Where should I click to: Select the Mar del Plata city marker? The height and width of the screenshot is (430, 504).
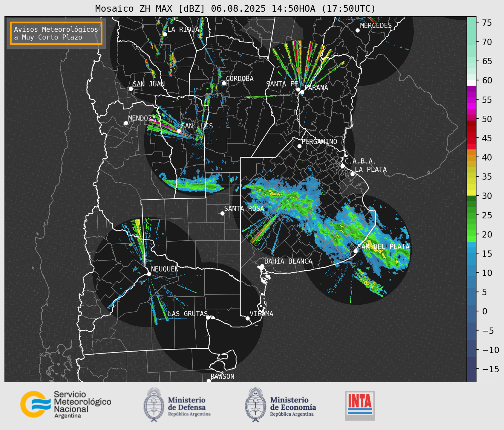(356, 251)
